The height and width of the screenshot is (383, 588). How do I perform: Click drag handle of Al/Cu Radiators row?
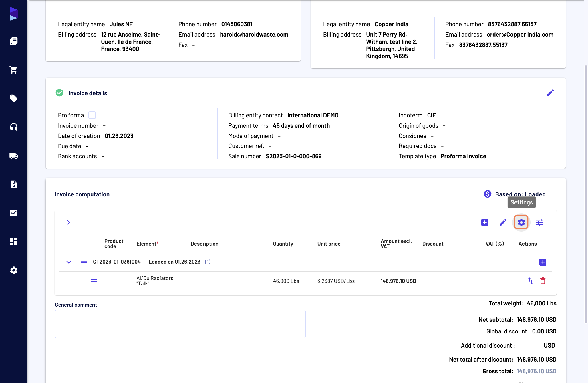[x=94, y=281]
